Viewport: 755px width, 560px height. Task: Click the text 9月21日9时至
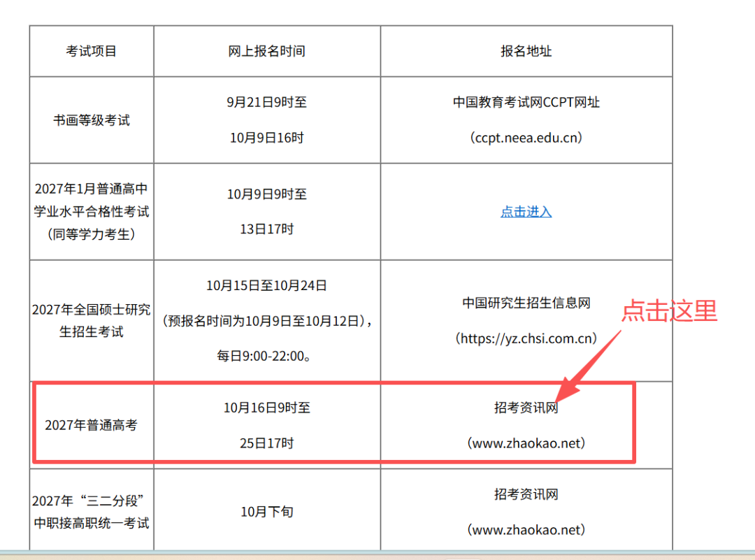[267, 102]
